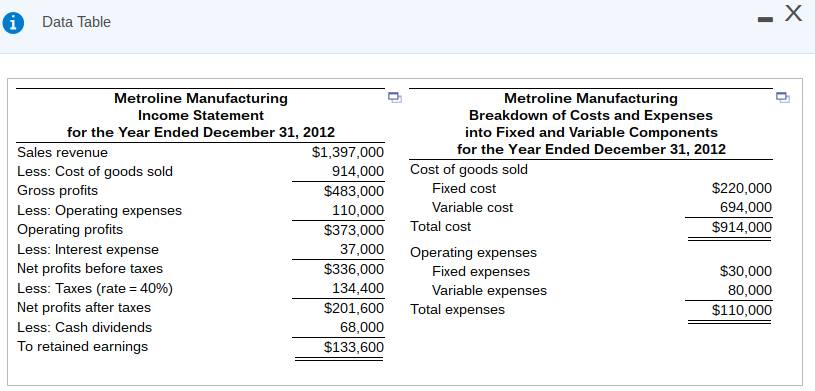Click the 694,000 variable cost value
This screenshot has height=391, width=815.
point(746,207)
